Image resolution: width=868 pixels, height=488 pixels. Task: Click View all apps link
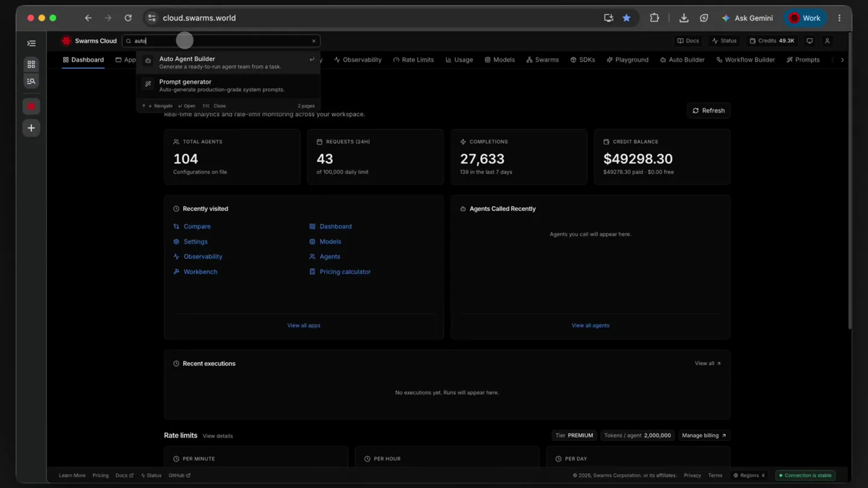[304, 325]
